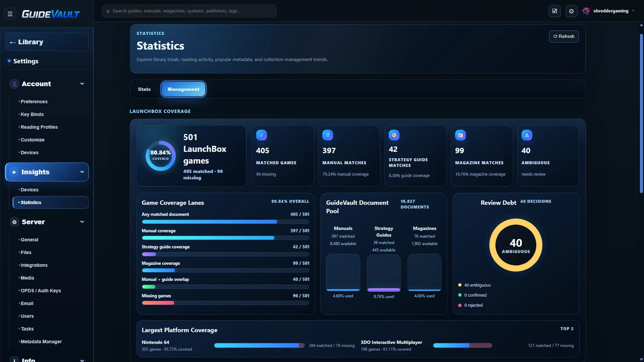Open the checkbox task icon in header
Image resolution: width=644 pixels, height=362 pixels.
point(555,11)
